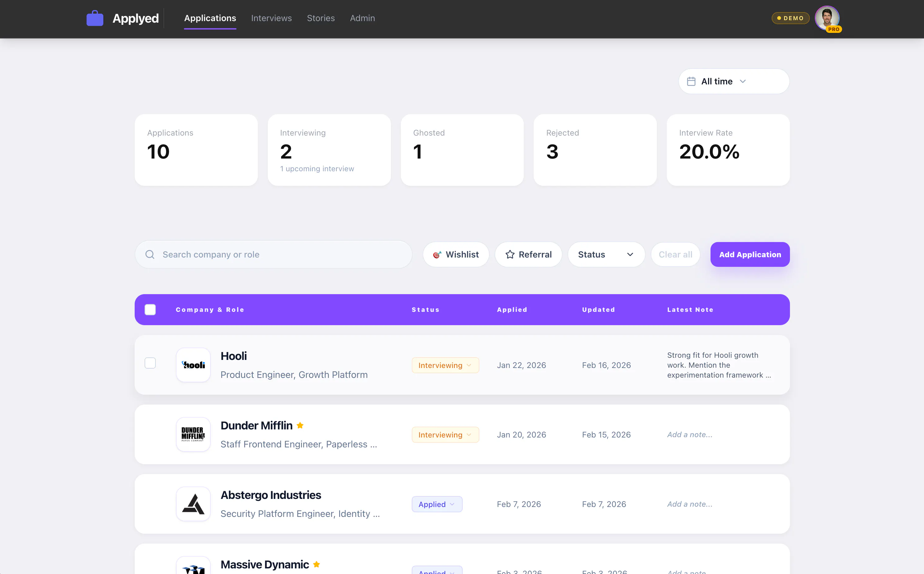This screenshot has height=574, width=924.
Task: Click the "Security Platform Engineer, Identity" role
Action: (300, 513)
